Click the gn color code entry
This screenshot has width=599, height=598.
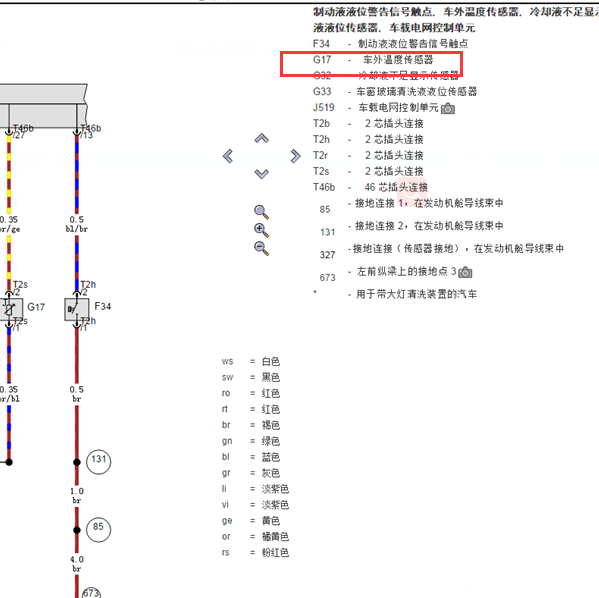click(x=251, y=441)
